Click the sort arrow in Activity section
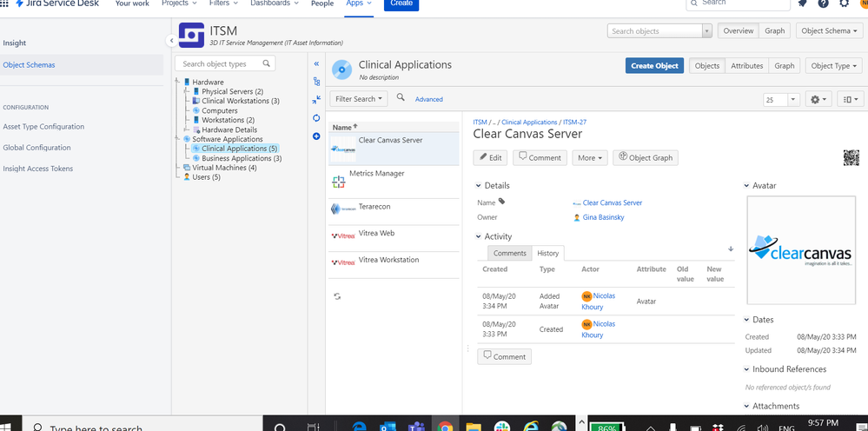This screenshot has height=431, width=868. point(731,249)
